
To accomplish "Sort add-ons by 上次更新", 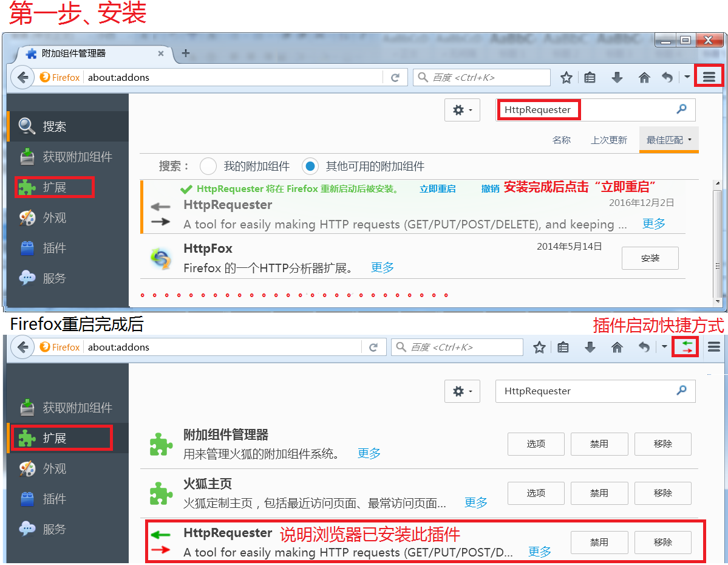I will (608, 140).
